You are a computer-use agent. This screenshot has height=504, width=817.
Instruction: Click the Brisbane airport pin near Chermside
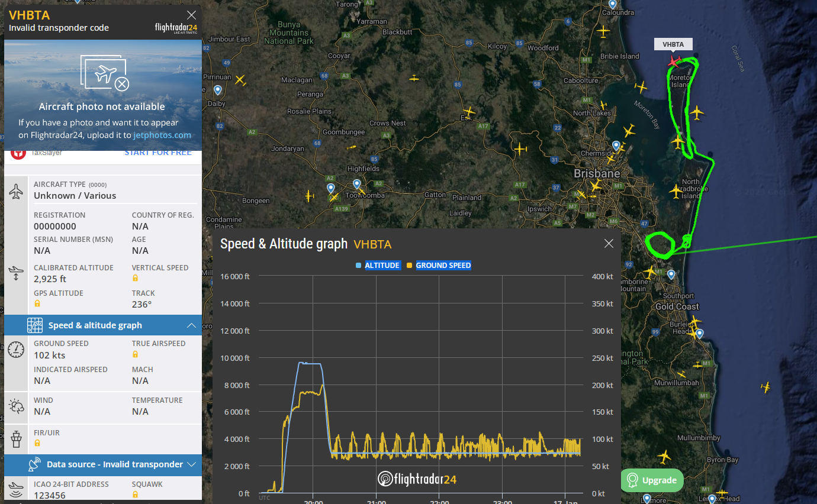(x=616, y=145)
